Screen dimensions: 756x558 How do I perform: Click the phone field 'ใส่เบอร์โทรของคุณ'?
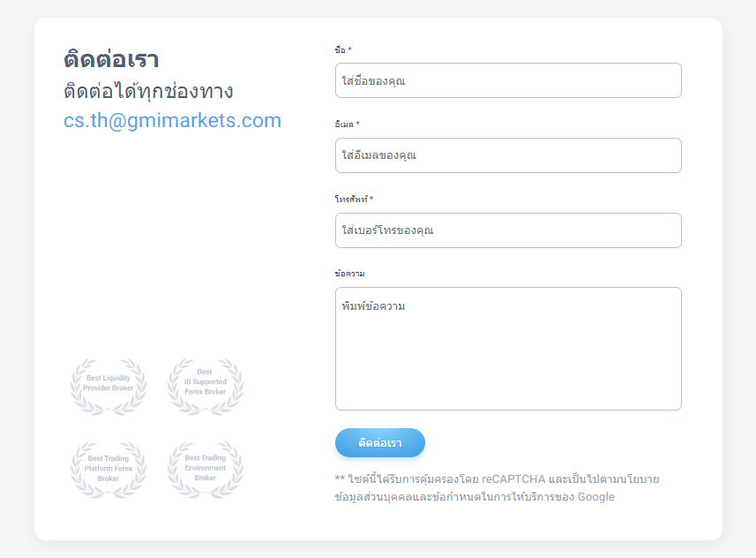pyautogui.click(x=508, y=230)
